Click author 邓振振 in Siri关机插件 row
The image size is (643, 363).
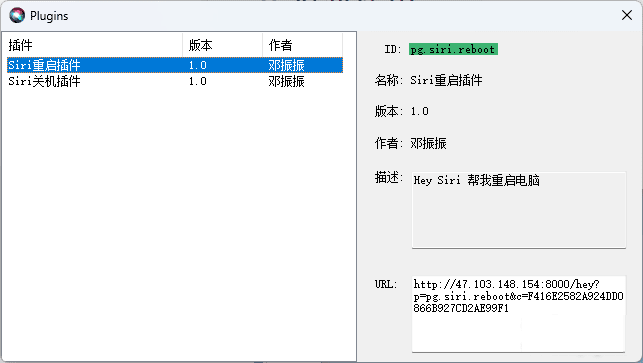tap(287, 81)
